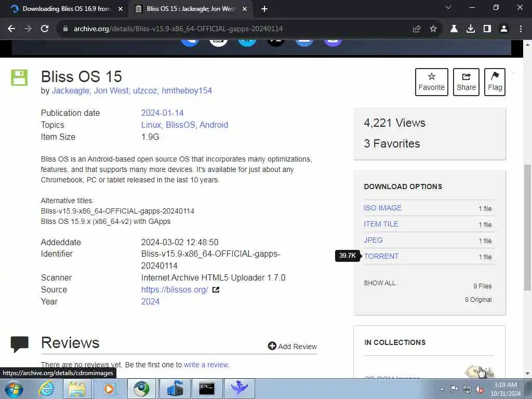This screenshot has width=532, height=399.
Task: Toggle the side panel icon
Action: tap(487, 29)
